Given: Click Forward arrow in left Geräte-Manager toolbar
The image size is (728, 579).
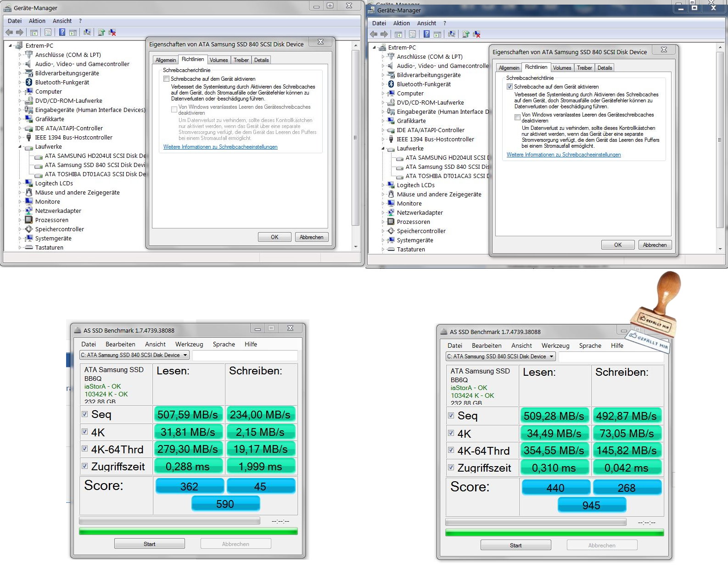Looking at the screenshot, I should [x=19, y=33].
